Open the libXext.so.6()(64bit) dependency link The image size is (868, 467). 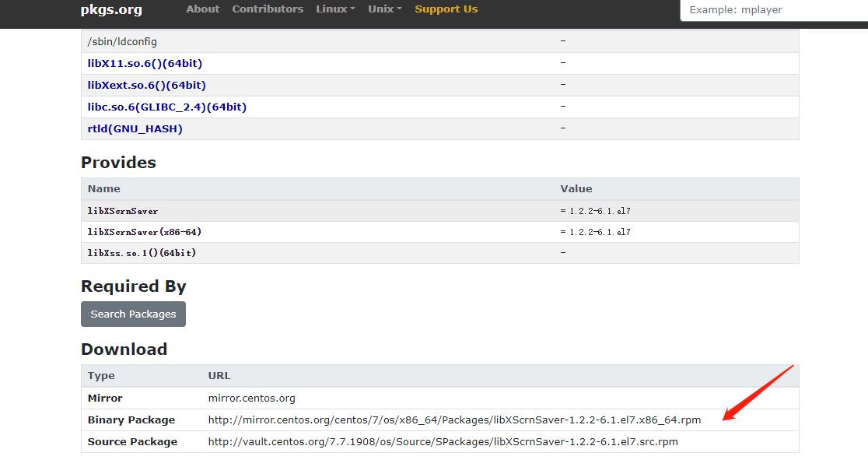tap(146, 85)
